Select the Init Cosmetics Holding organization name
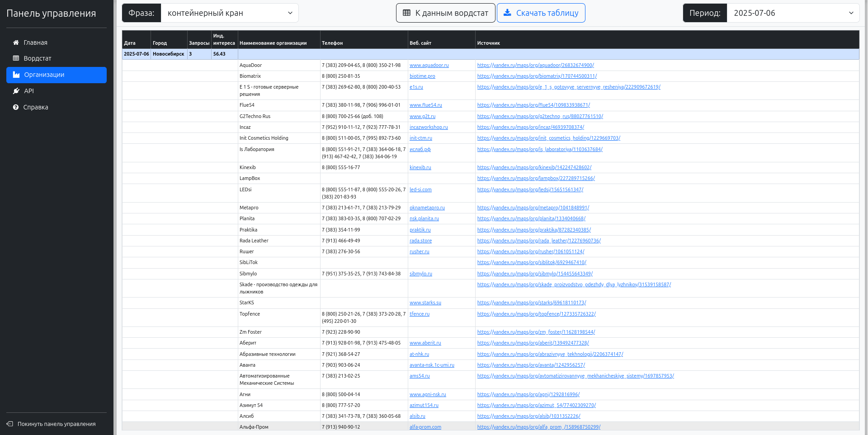 (264, 138)
